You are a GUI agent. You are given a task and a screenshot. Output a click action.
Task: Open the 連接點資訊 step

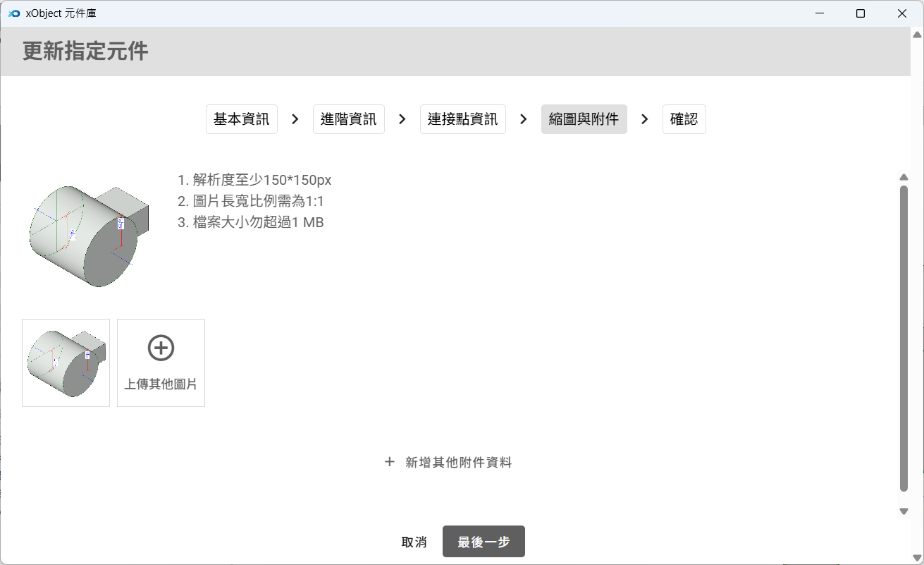pos(462,119)
